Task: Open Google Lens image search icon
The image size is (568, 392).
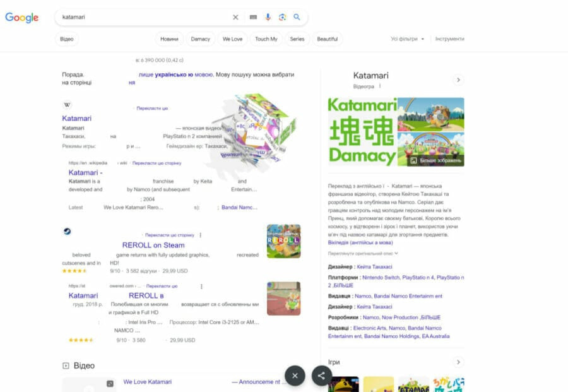Action: [282, 17]
